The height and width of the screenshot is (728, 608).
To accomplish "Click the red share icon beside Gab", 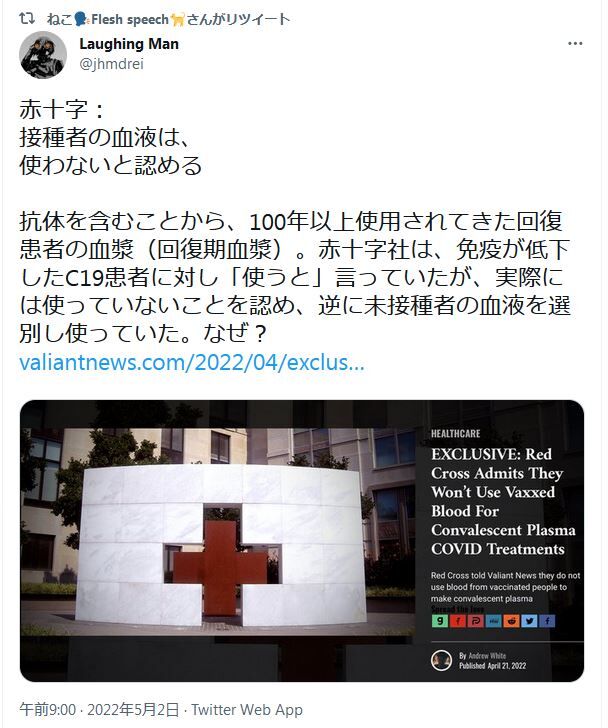I will coord(457,621).
